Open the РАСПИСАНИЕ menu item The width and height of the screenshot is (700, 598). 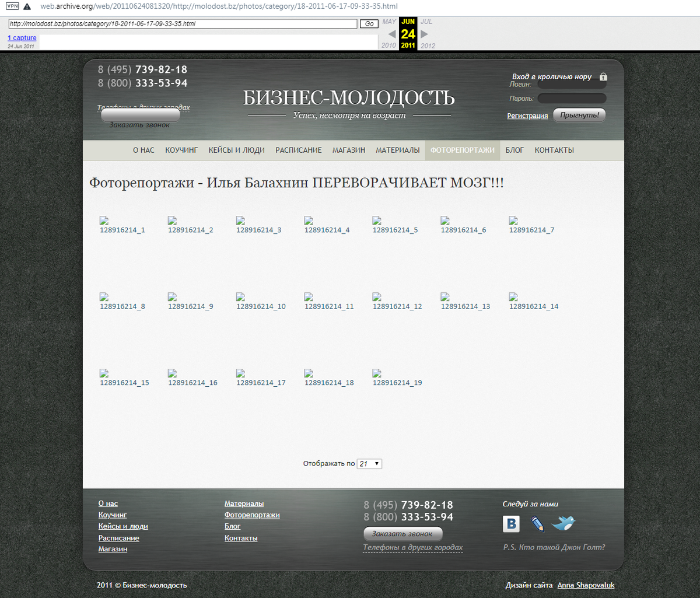pyautogui.click(x=299, y=151)
